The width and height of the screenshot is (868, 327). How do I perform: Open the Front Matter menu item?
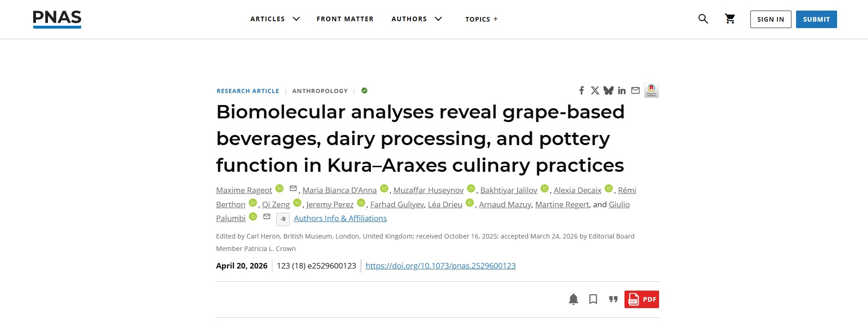345,19
